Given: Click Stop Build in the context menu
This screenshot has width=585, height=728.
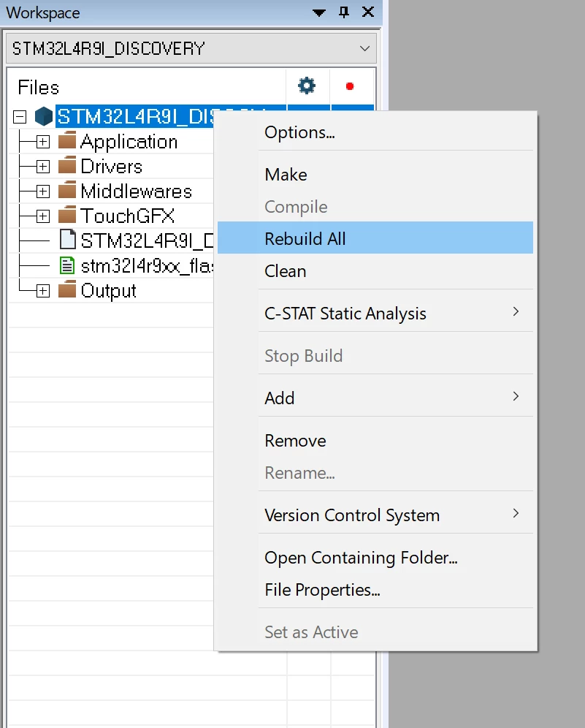Looking at the screenshot, I should tap(375, 356).
